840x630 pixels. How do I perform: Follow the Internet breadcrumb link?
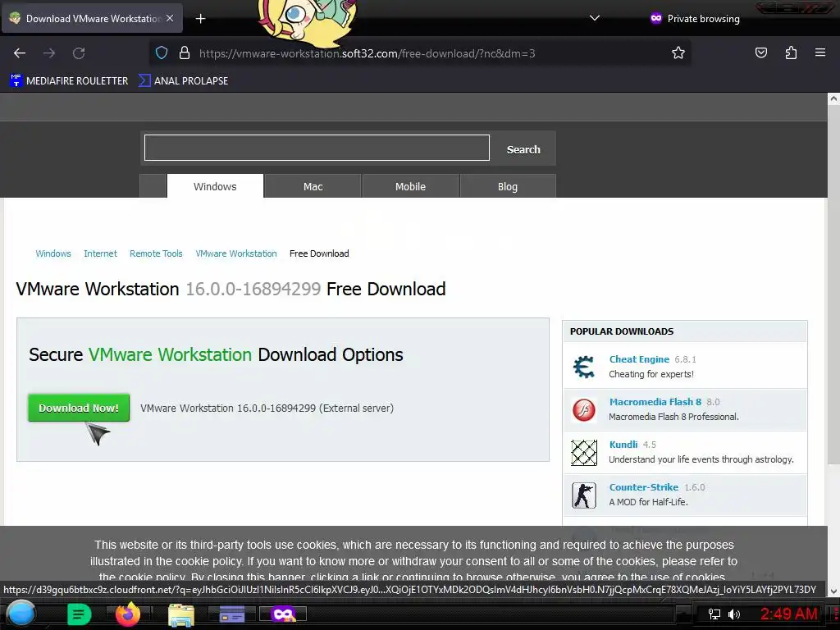pyautogui.click(x=100, y=253)
